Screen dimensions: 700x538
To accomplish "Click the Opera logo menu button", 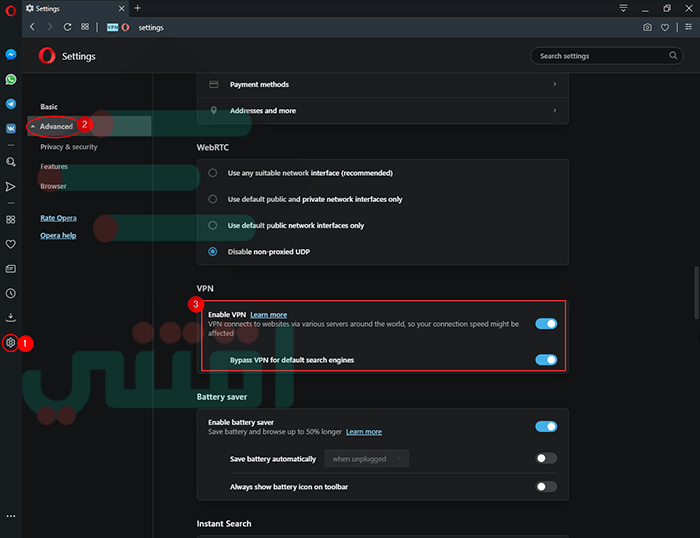I will [11, 10].
